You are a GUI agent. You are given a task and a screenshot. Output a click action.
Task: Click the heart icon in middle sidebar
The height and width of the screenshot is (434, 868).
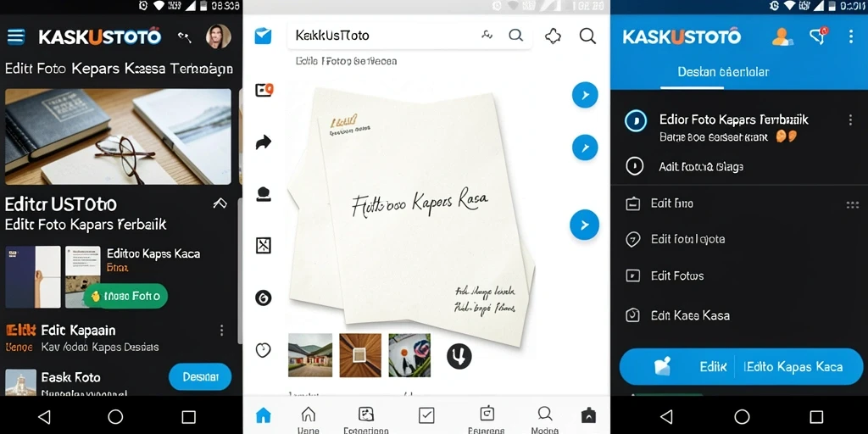264,350
